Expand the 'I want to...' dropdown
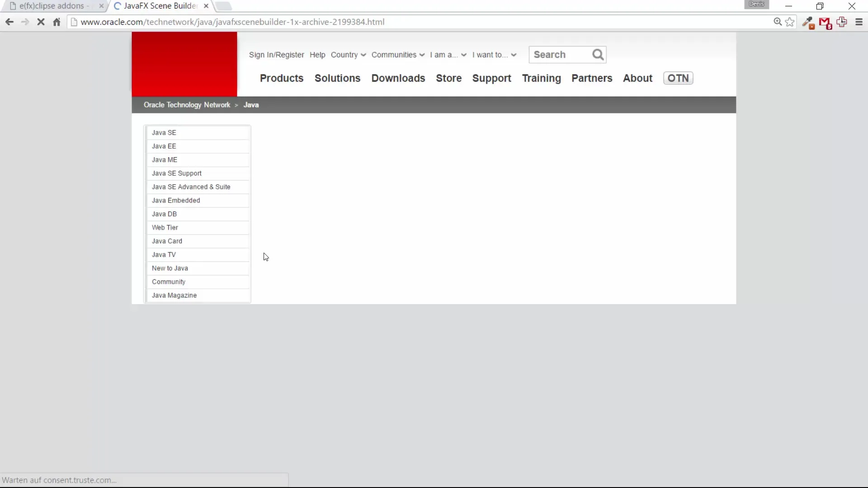868x488 pixels. click(494, 55)
